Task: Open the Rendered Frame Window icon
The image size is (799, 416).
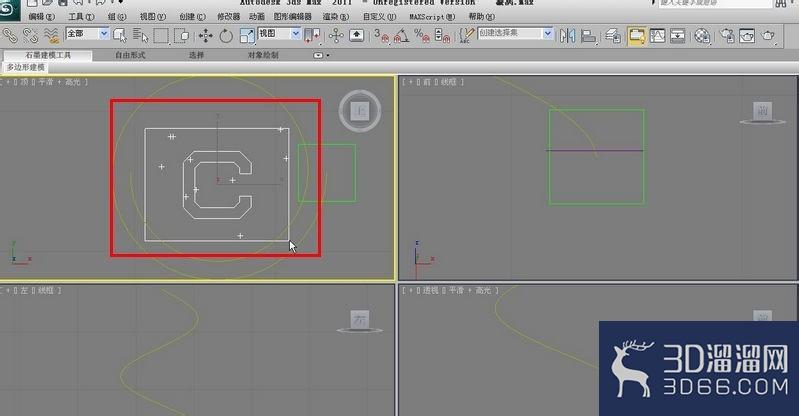Action: coord(747,36)
